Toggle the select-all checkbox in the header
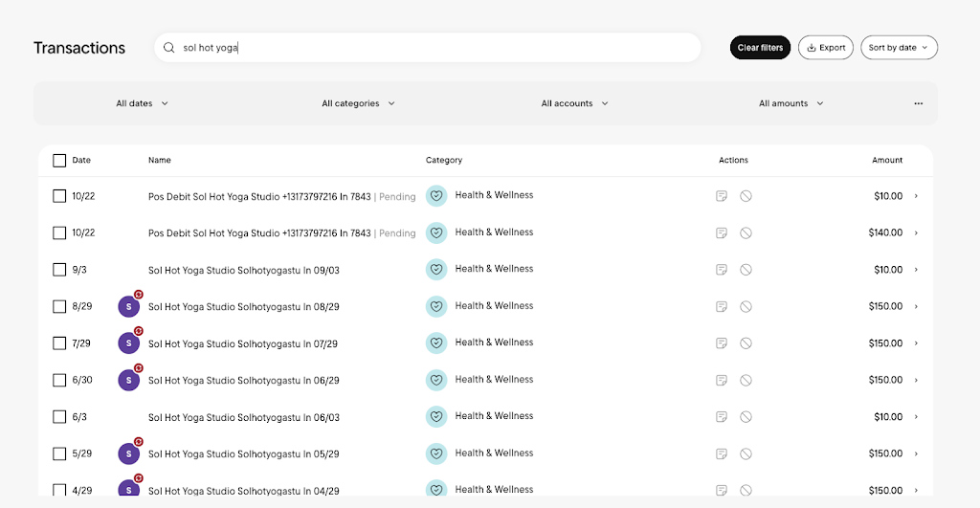 (59, 161)
